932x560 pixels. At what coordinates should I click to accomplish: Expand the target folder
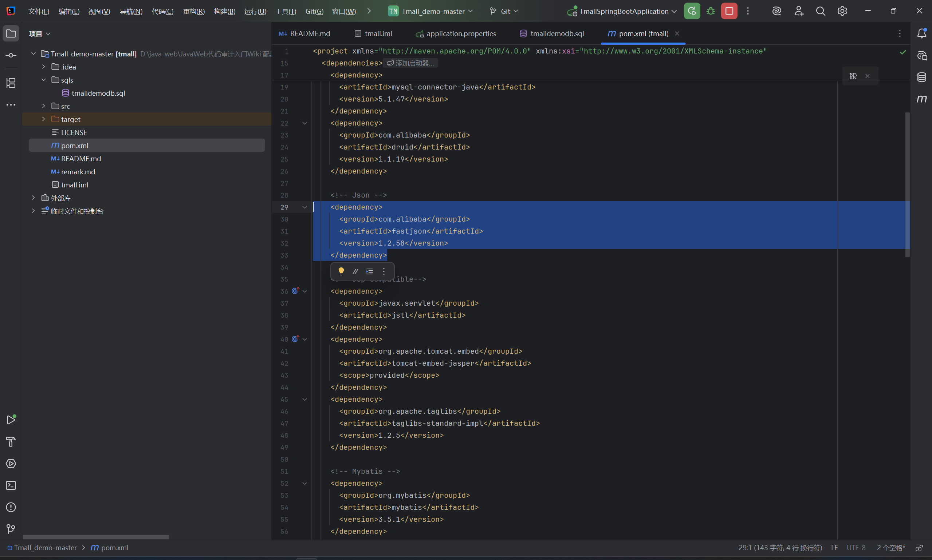(43, 119)
